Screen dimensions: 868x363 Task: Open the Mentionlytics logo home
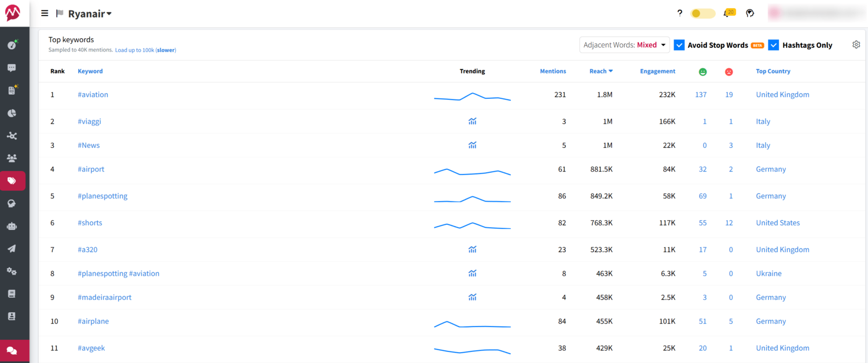12,13
